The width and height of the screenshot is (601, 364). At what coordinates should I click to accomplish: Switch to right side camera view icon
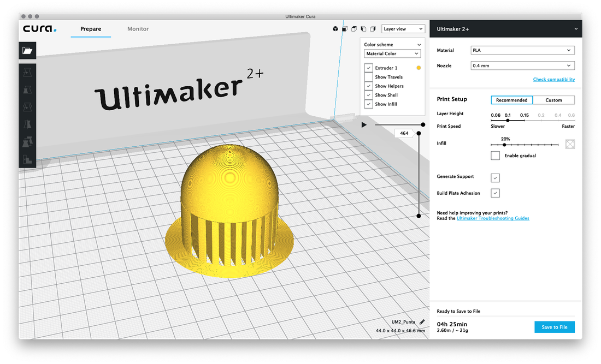click(373, 29)
